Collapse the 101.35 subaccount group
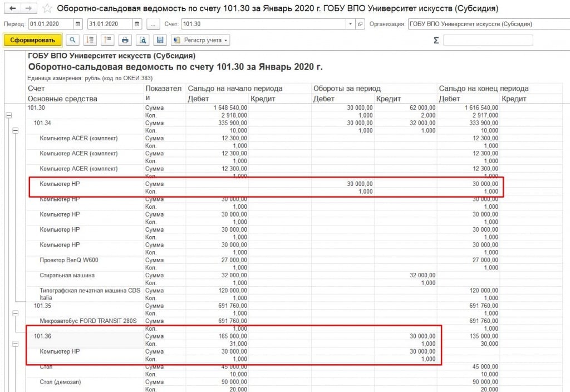Image resolution: width=570 pixels, height=392 pixels. coord(15,313)
